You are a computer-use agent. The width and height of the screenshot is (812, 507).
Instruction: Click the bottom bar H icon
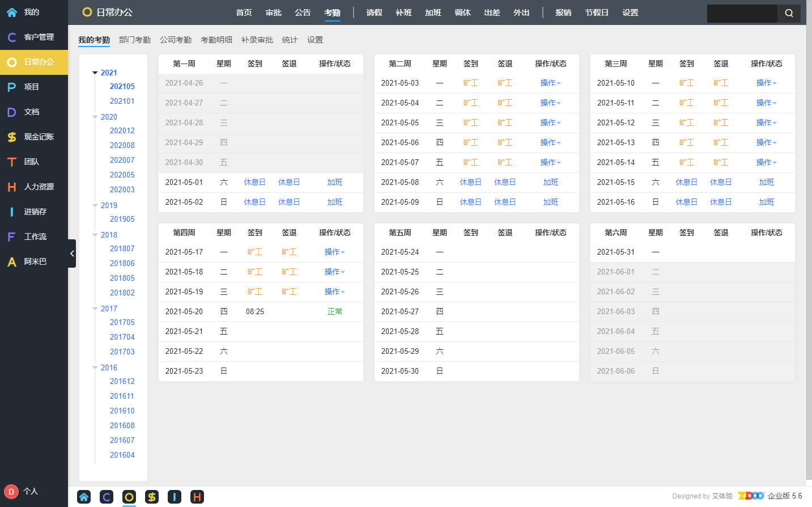[x=197, y=497]
